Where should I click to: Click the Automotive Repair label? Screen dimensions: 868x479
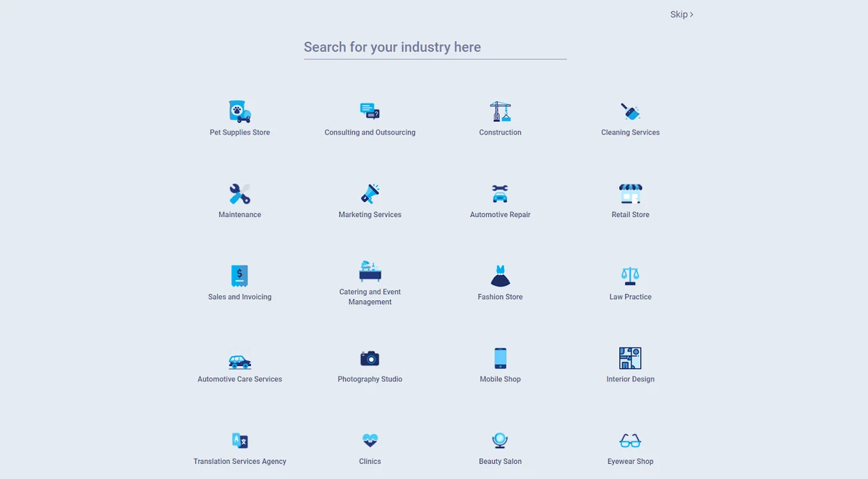tap(501, 215)
